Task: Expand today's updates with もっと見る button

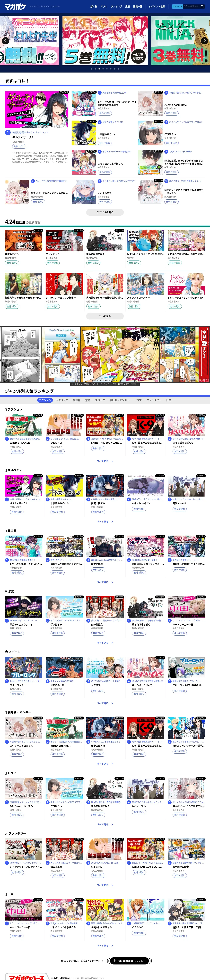Action: pyautogui.click(x=105, y=316)
